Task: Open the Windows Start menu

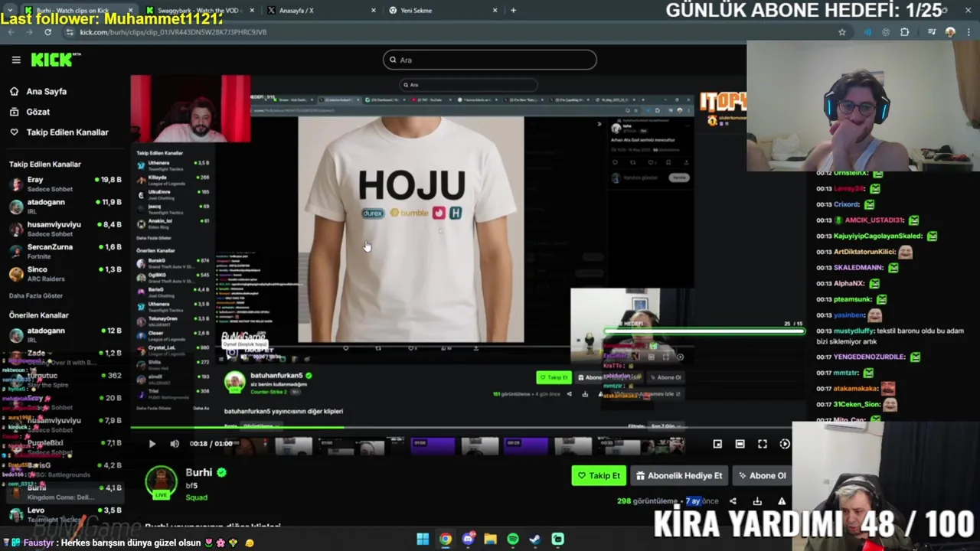Action: [423, 540]
